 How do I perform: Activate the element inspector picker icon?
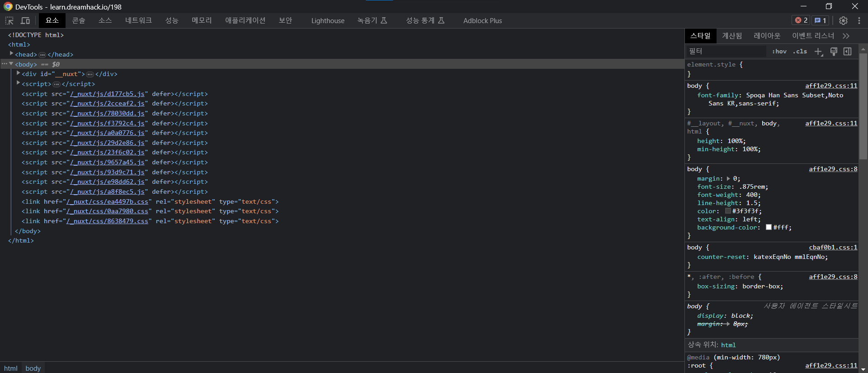(9, 21)
